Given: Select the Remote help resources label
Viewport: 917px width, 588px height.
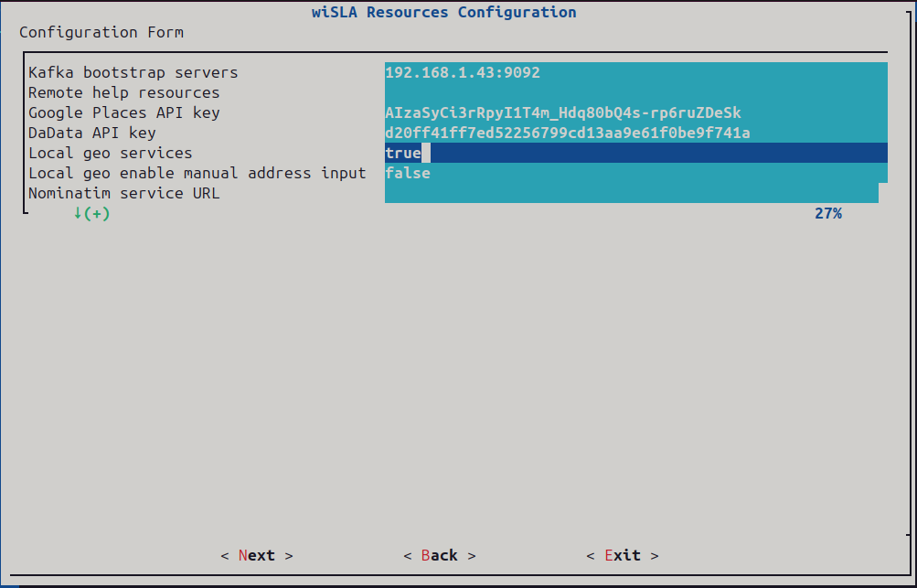Looking at the screenshot, I should pyautogui.click(x=123, y=92).
